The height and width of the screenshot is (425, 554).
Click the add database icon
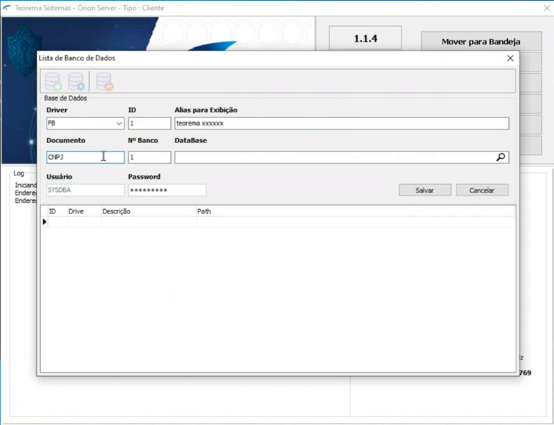coord(53,81)
